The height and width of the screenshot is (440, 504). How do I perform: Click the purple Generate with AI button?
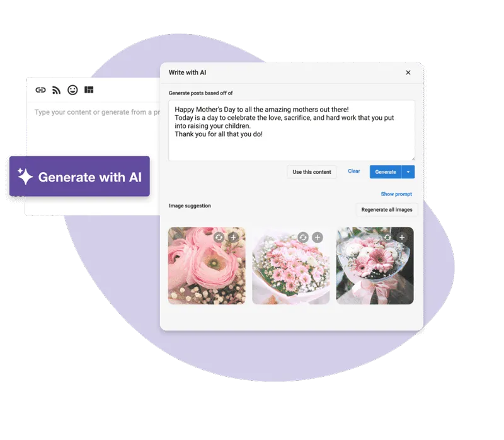click(79, 177)
